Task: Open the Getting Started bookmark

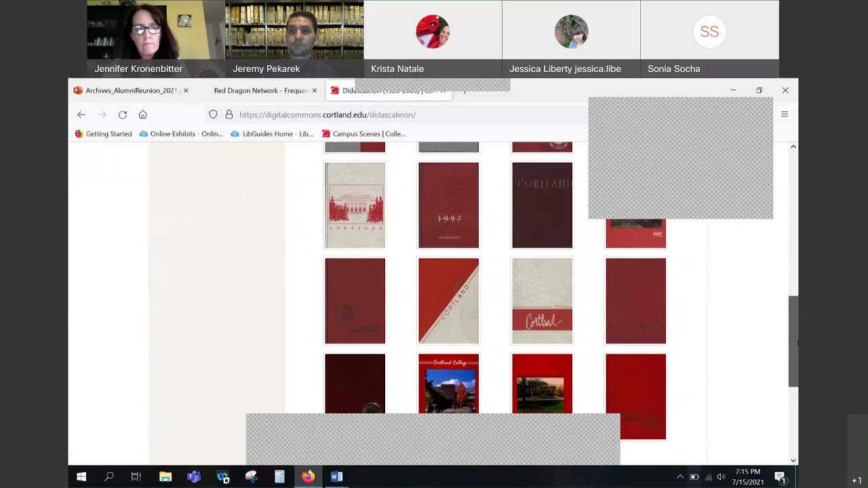Action: click(x=103, y=134)
